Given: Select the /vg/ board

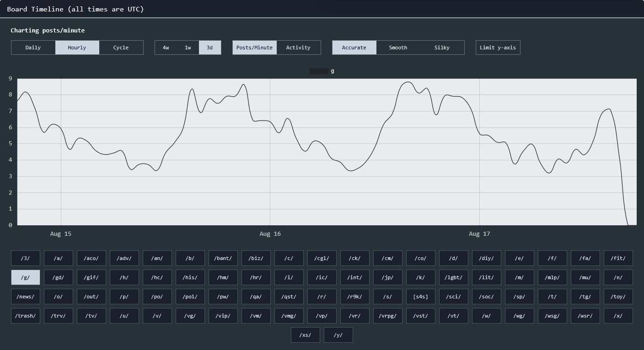Looking at the screenshot, I should [190, 316].
